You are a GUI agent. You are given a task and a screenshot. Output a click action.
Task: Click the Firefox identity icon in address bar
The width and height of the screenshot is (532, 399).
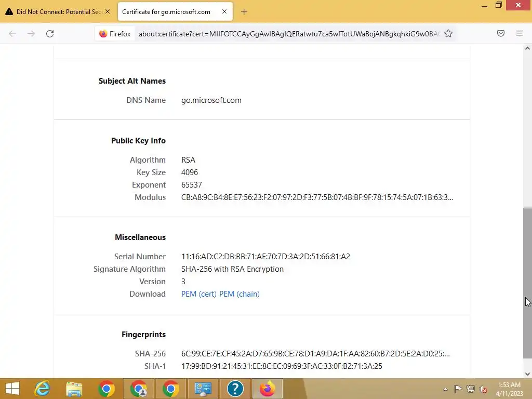pos(115,34)
